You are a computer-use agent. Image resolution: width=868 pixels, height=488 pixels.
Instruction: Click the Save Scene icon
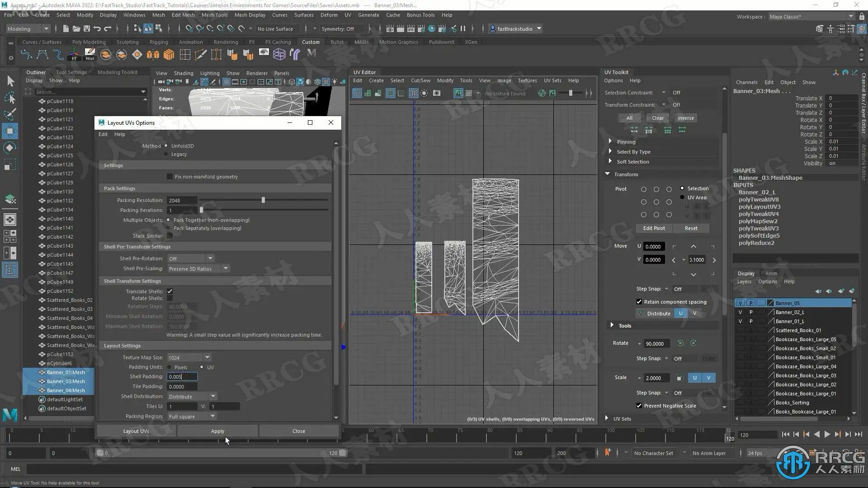pyautogui.click(x=87, y=29)
